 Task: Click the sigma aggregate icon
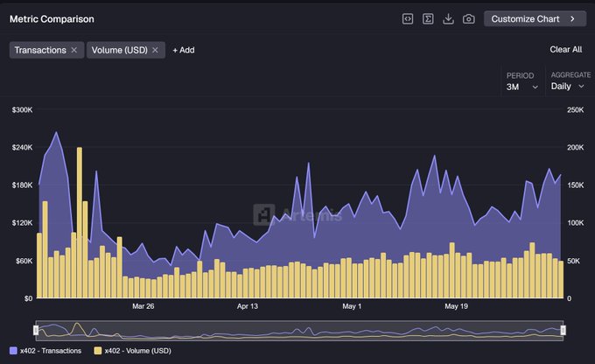(x=428, y=18)
